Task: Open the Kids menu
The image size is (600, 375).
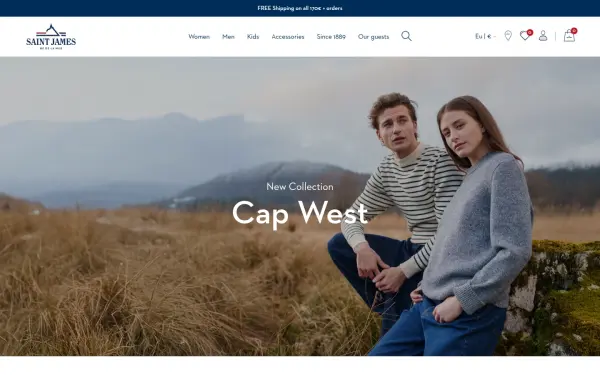Action: (253, 37)
